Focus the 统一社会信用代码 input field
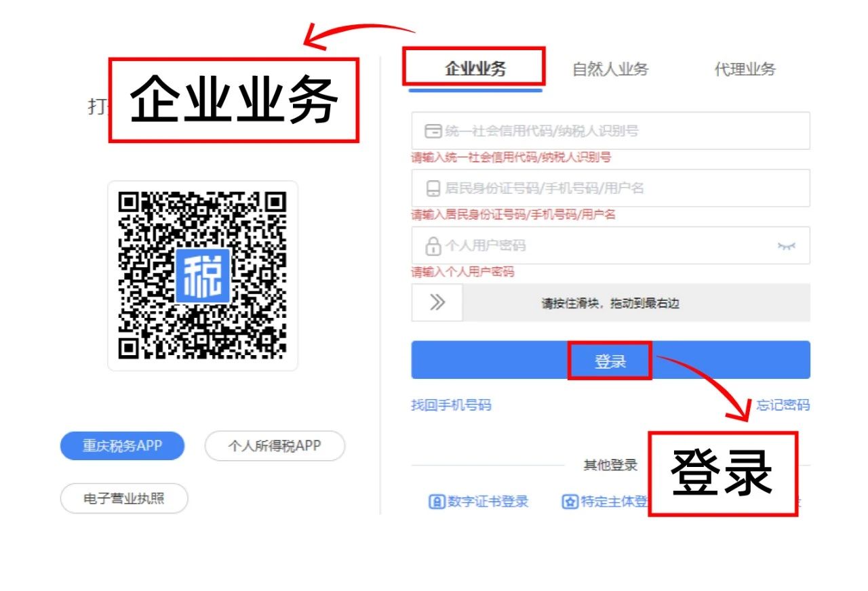 coord(610,131)
